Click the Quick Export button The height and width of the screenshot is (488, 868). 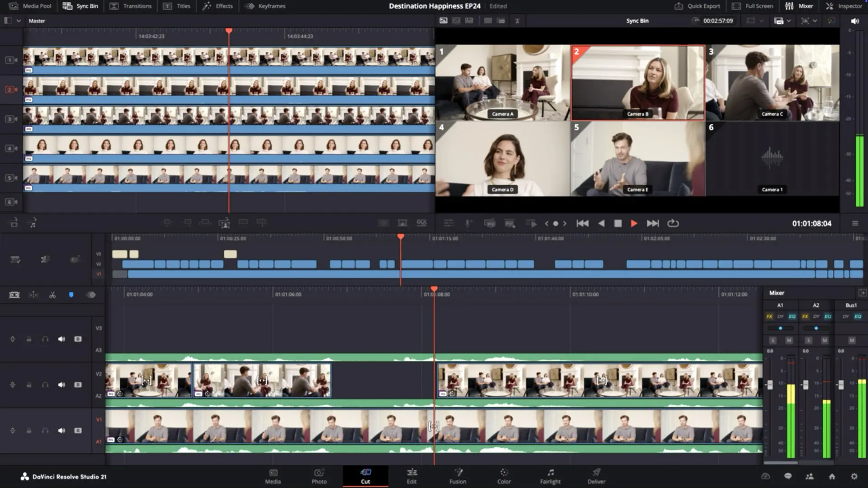pyautogui.click(x=697, y=6)
